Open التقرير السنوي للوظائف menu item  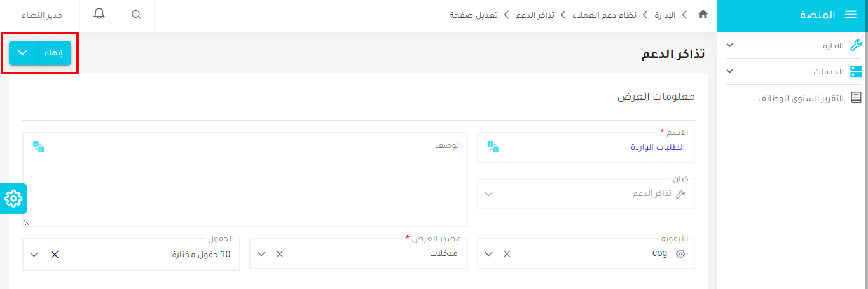801,98
